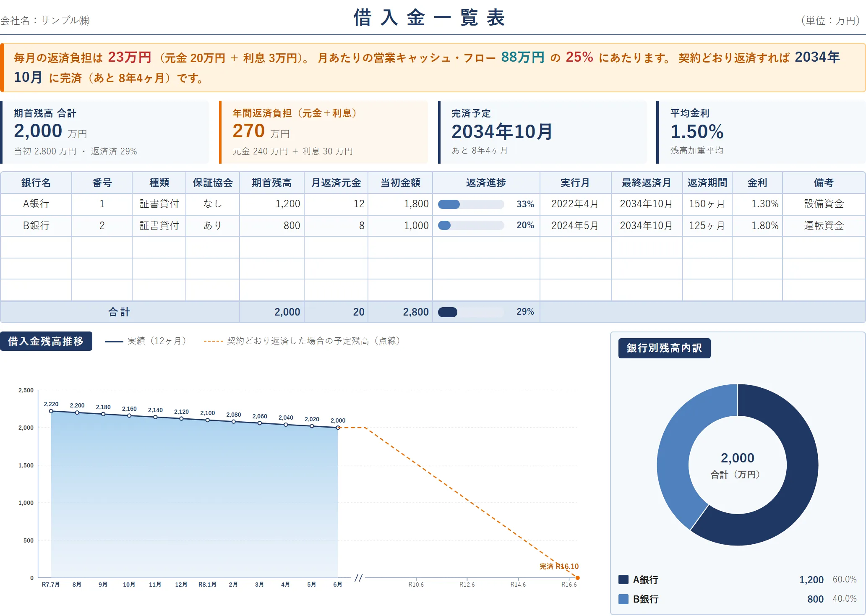Click the 完済予定 2034年10月 card
The height and width of the screenshot is (616, 866).
coord(542,132)
